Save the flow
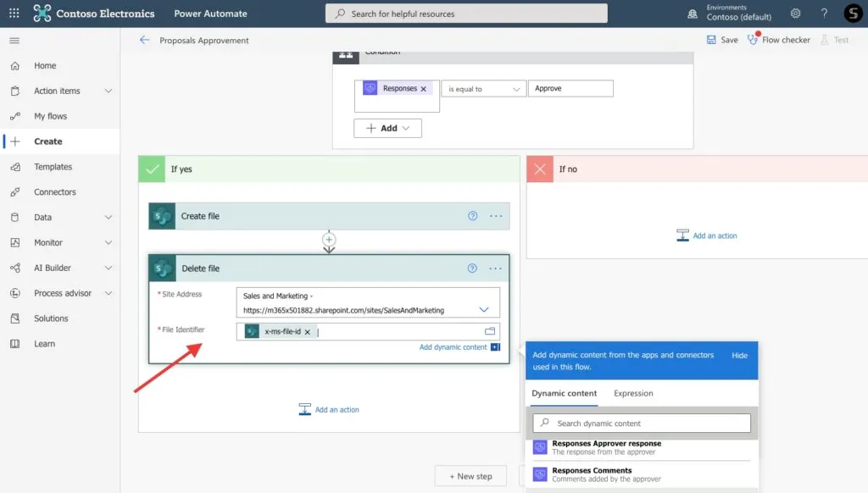Image resolution: width=868 pixels, height=493 pixels. [x=722, y=40]
